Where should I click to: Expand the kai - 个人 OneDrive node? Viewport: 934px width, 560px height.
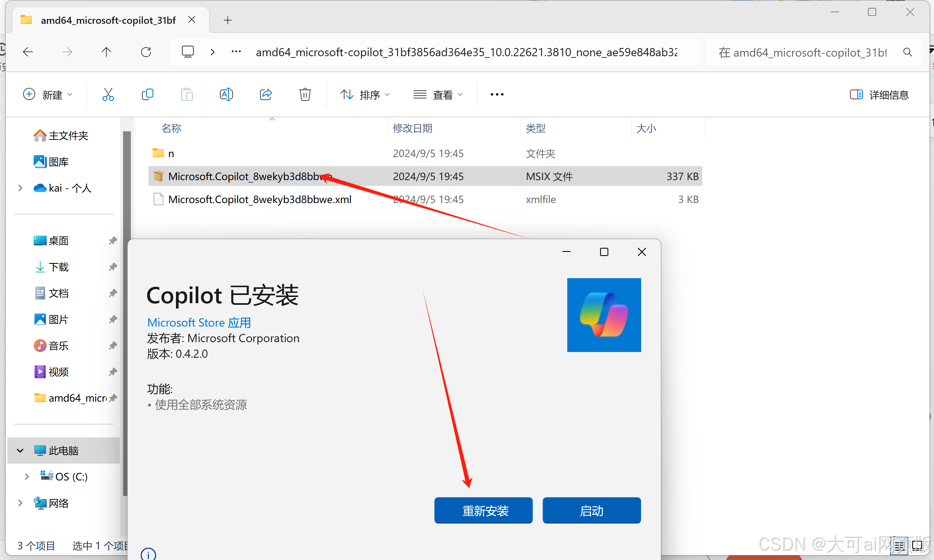(x=20, y=188)
